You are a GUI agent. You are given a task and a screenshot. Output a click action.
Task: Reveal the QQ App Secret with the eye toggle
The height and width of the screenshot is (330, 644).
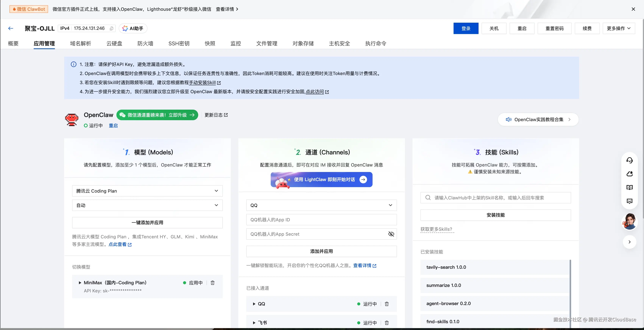tap(391, 234)
